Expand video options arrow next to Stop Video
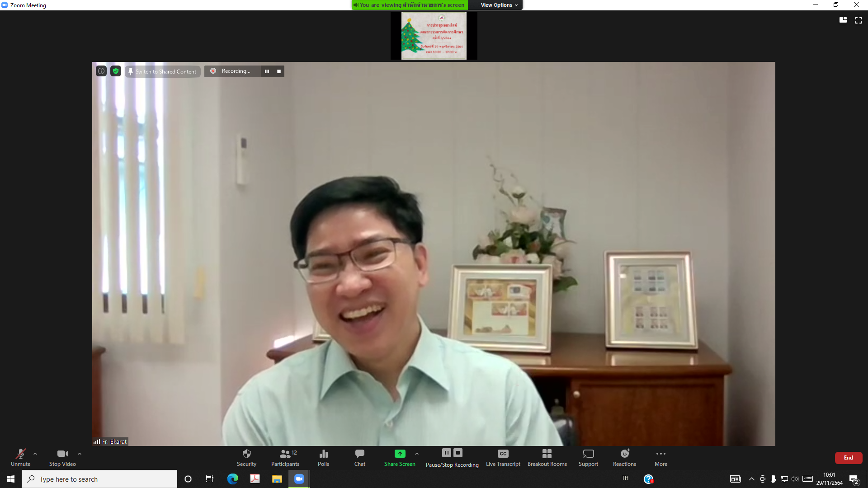Image resolution: width=868 pixels, height=488 pixels. point(80,454)
